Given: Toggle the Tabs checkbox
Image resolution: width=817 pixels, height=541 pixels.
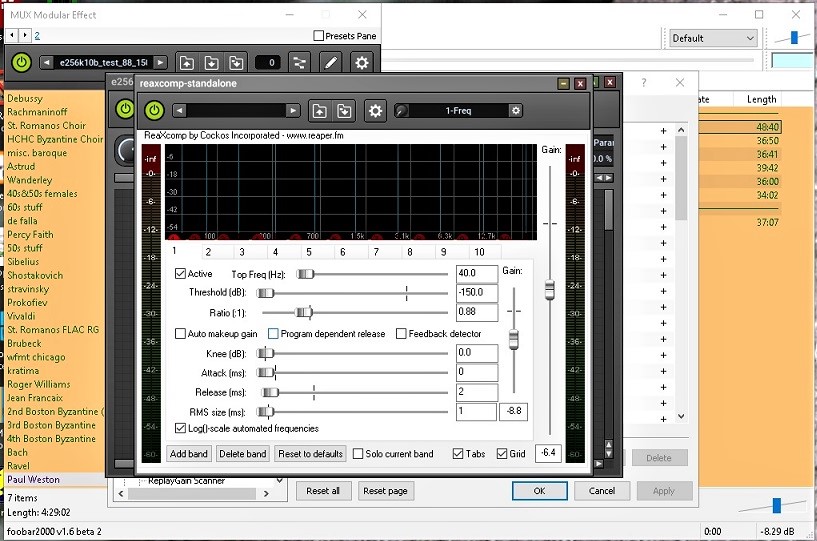Looking at the screenshot, I should [458, 454].
